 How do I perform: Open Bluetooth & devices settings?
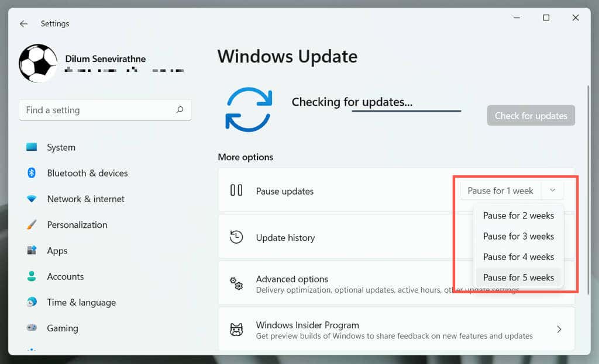pyautogui.click(x=34, y=173)
